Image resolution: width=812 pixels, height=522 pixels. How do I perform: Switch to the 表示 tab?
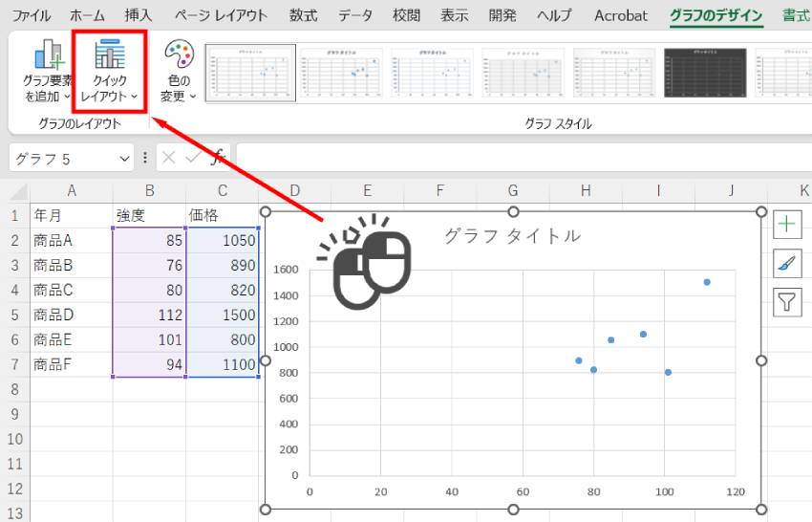pyautogui.click(x=454, y=15)
